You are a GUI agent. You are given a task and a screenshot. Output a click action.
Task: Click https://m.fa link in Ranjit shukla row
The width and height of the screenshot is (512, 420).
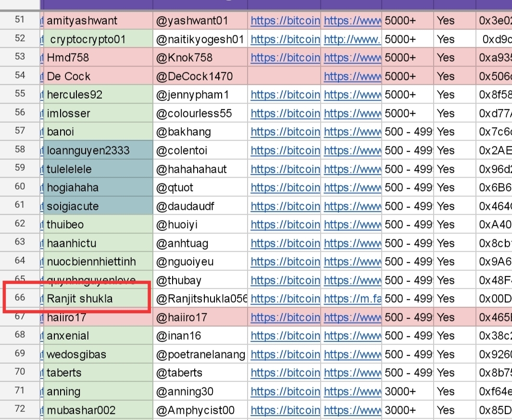352,298
